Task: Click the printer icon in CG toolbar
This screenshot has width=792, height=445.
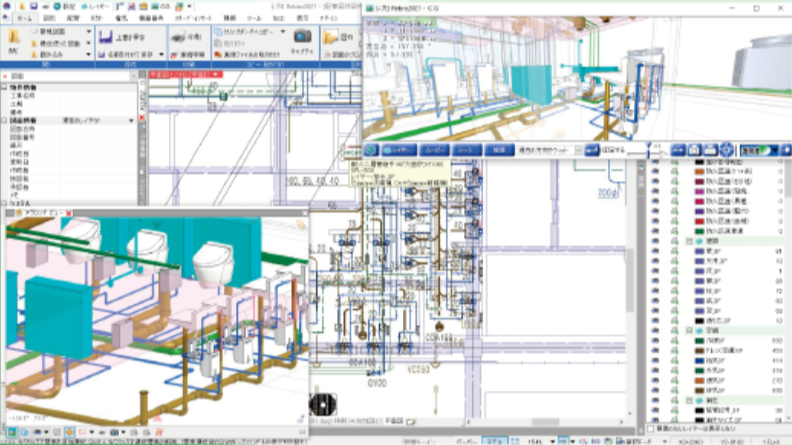Action: click(710, 150)
